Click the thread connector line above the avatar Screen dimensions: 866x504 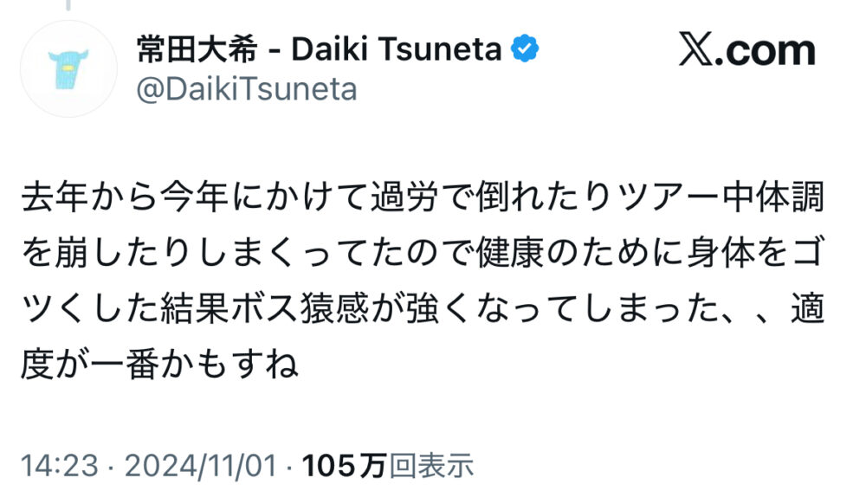(68, 4)
